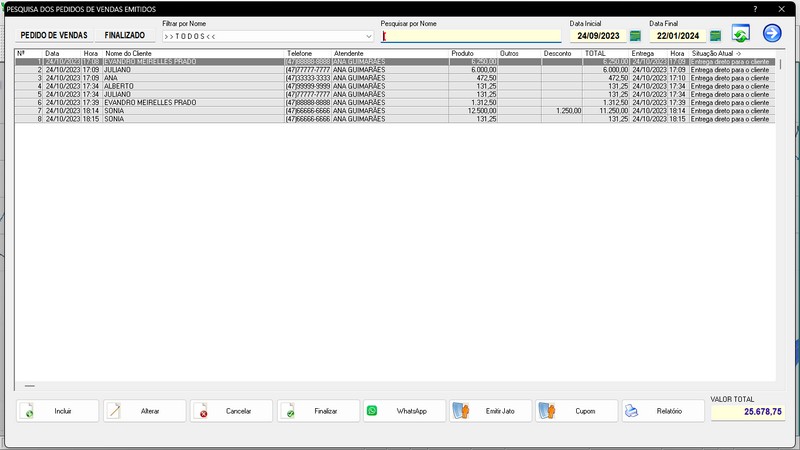
Task: Select row 6 EVANDRO MEIRELLES PRADO
Action: (x=395, y=103)
